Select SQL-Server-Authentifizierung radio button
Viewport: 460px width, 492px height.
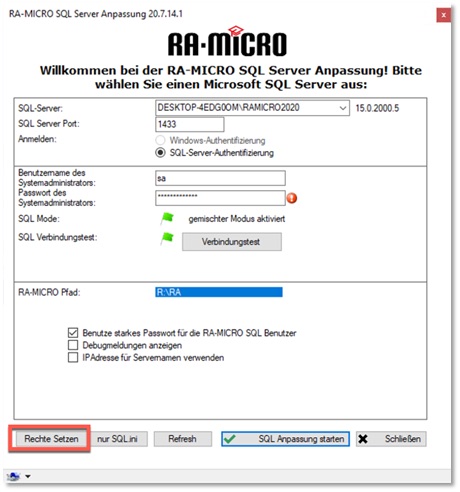pos(160,153)
